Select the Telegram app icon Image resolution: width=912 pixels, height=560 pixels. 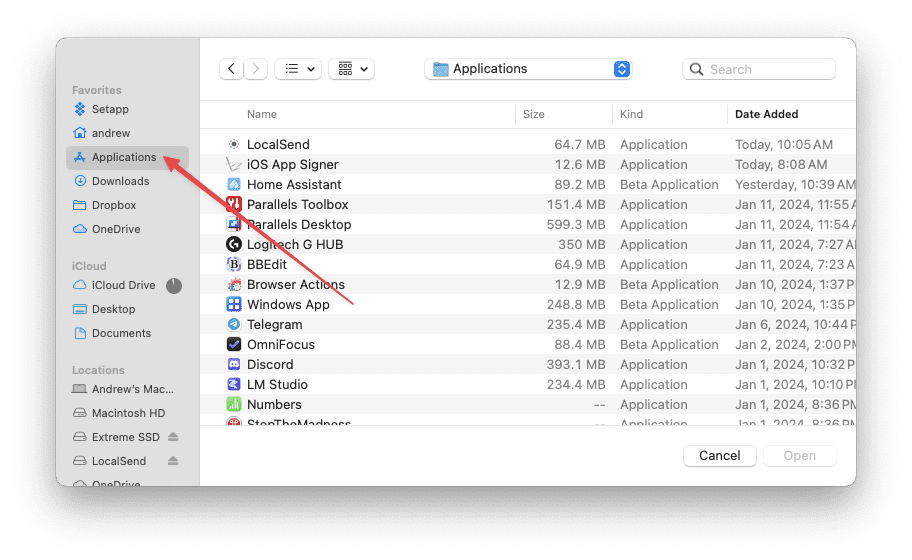click(x=234, y=324)
